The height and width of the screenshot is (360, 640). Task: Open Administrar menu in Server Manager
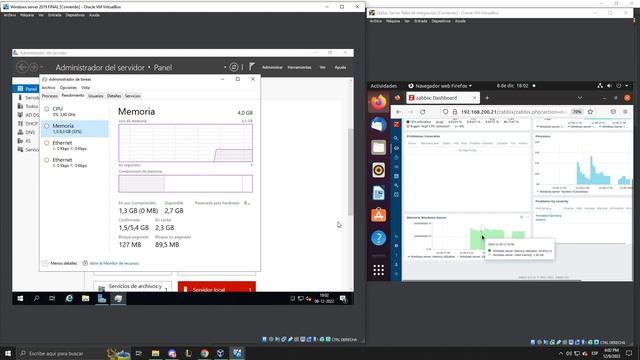(x=272, y=67)
